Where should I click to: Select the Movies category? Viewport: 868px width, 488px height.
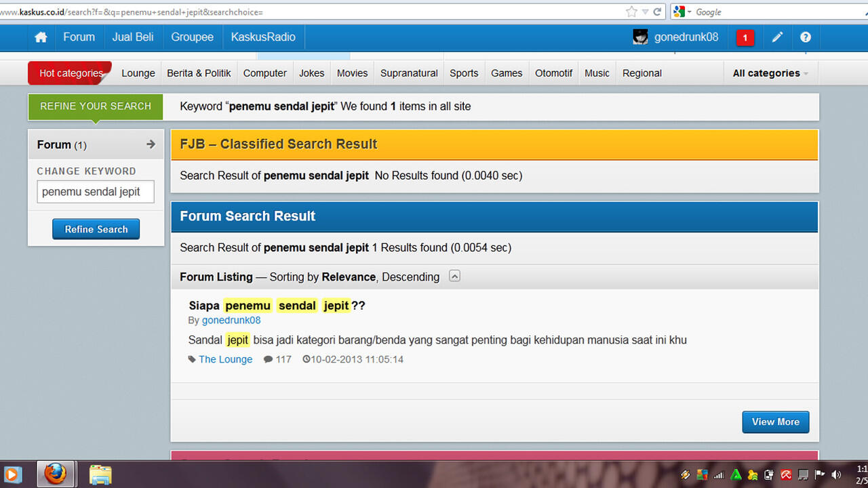click(x=353, y=73)
